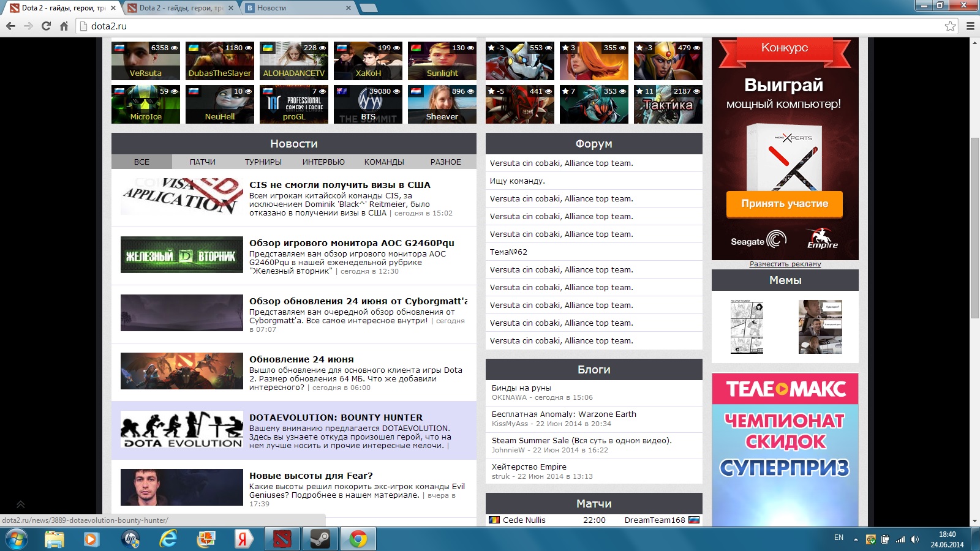This screenshot has height=551, width=980.
Task: Open Yandex browser from the taskbar
Action: pyautogui.click(x=243, y=539)
